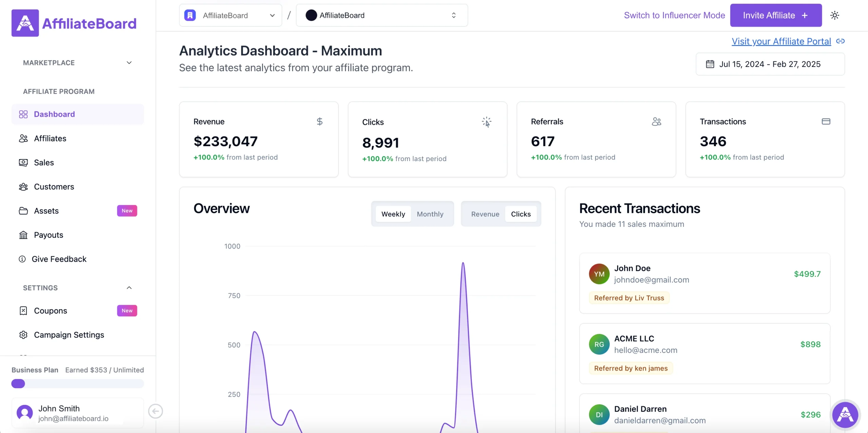This screenshot has width=868, height=433.
Task: Click the 346 transactions value
Action: [x=713, y=141]
